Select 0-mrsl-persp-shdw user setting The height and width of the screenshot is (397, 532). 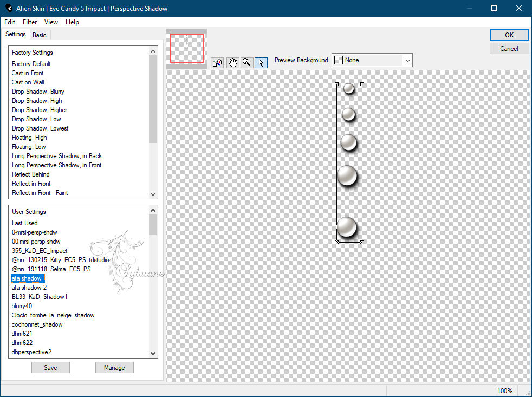point(34,232)
